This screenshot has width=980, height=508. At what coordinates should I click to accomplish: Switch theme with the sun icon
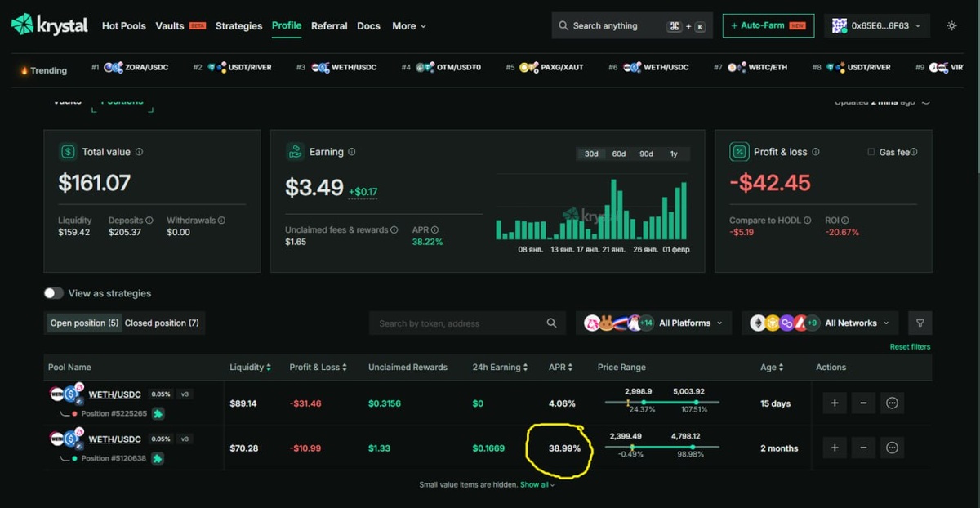[x=951, y=25]
